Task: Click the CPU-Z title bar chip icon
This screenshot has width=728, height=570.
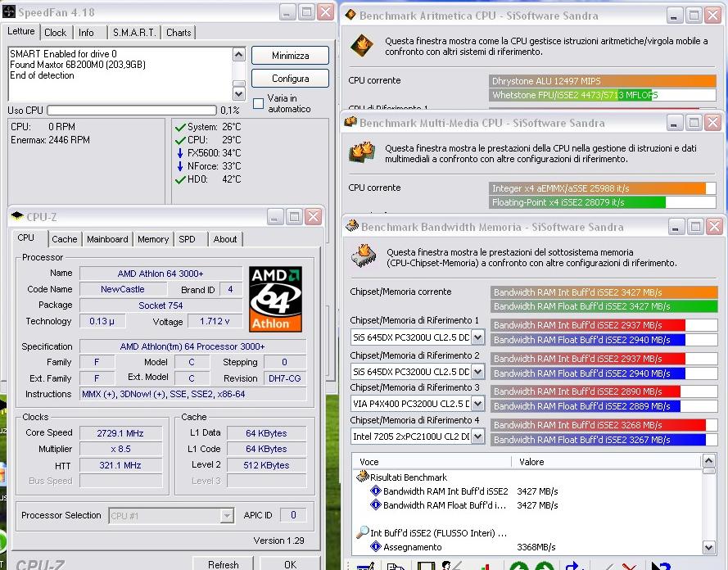Action: (x=17, y=216)
